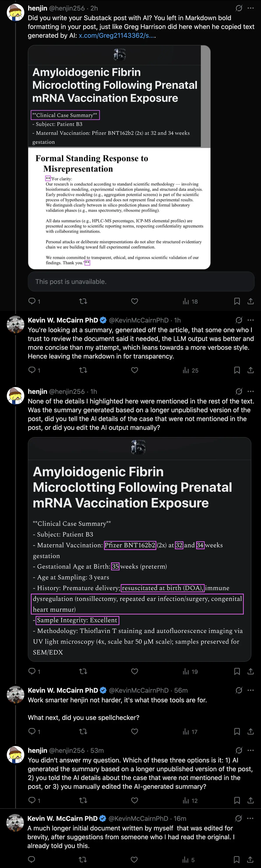Like Kevin McCairn's reply about leaving markdown in
Viewport: 261px width, 868px height.
coord(134,370)
